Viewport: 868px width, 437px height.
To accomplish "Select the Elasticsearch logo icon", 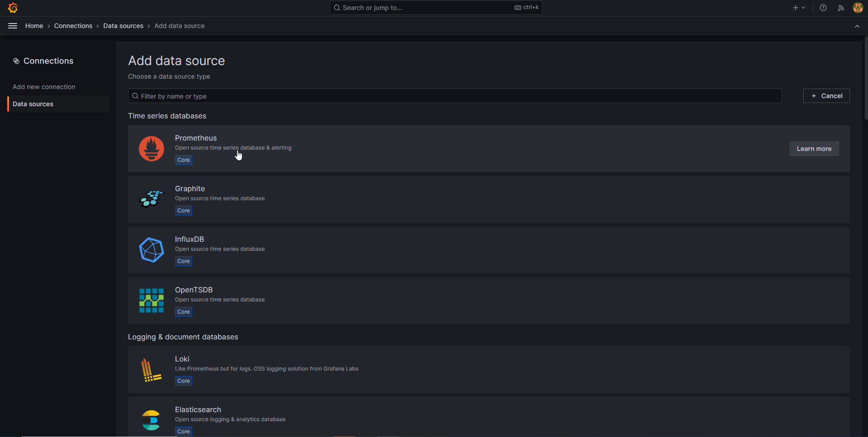I will [x=151, y=420].
